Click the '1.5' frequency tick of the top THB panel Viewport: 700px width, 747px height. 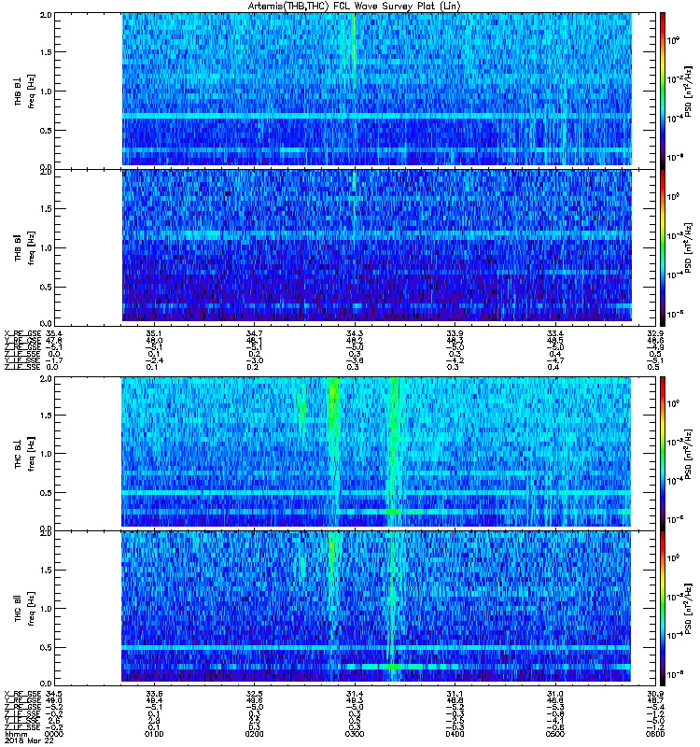tap(46, 52)
